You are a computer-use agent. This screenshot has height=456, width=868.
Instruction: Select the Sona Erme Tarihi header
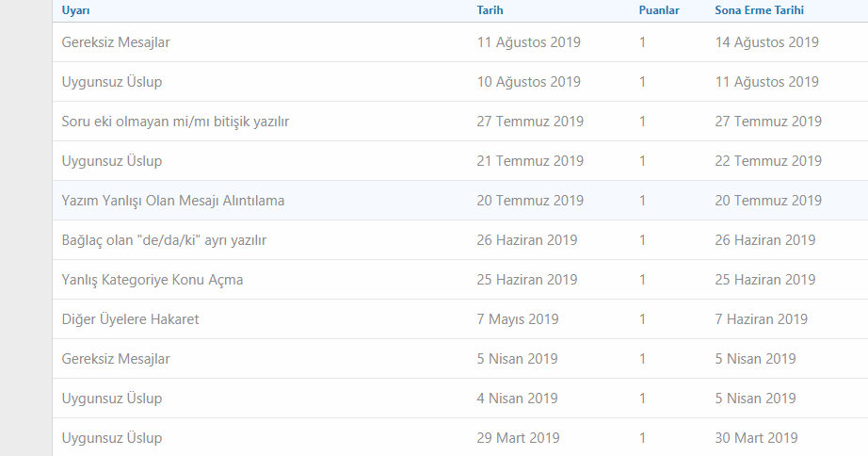759,10
